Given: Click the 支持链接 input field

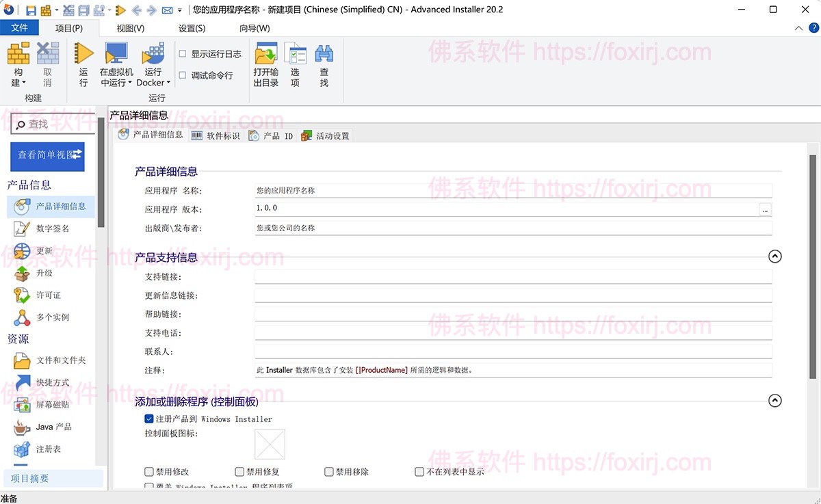Looking at the screenshot, I should [513, 276].
